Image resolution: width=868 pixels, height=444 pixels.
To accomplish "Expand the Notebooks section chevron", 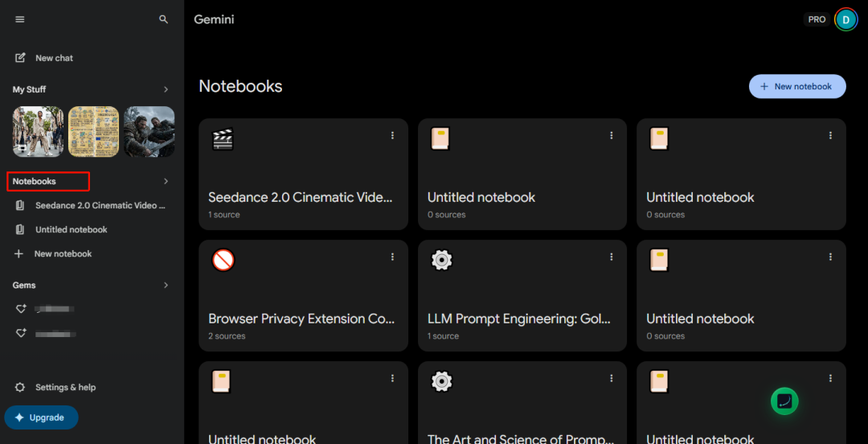I will pyautogui.click(x=166, y=181).
